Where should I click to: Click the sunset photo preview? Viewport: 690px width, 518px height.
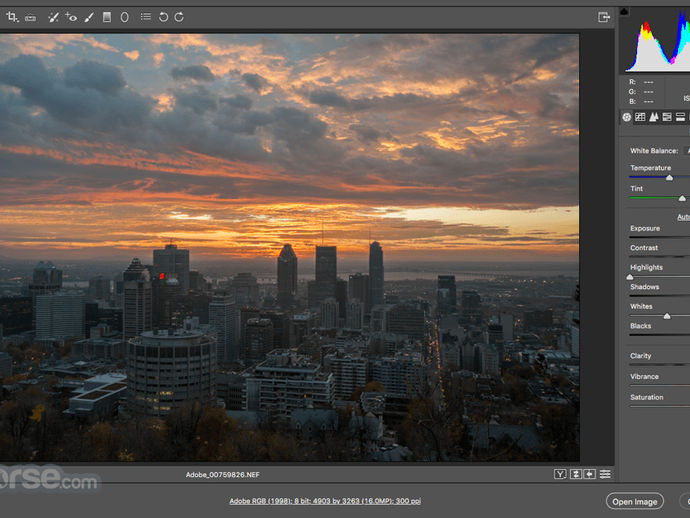pyautogui.click(x=289, y=247)
